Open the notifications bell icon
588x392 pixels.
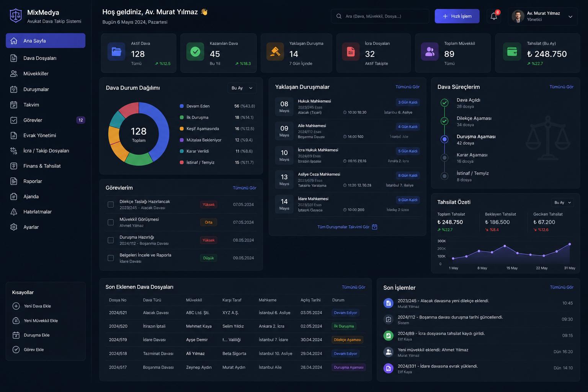(x=494, y=16)
